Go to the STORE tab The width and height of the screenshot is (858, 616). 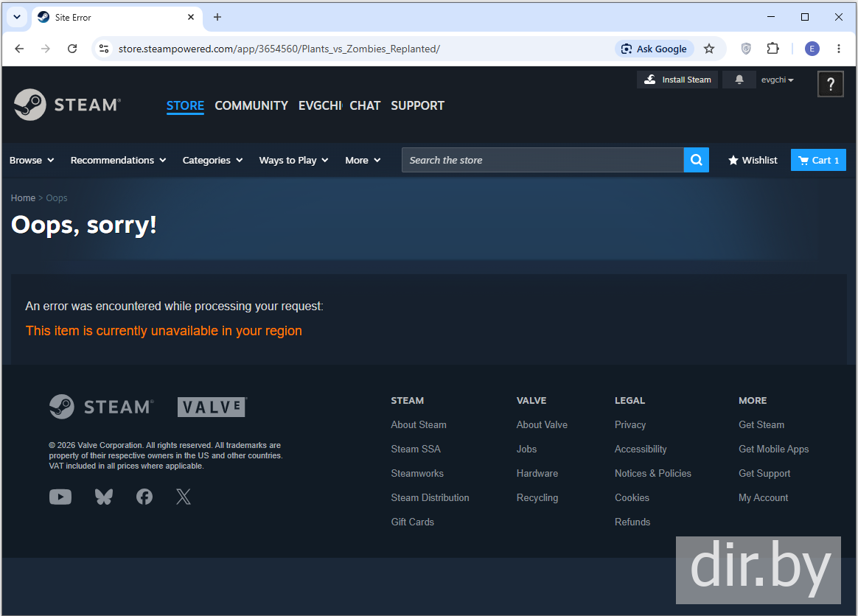pyautogui.click(x=185, y=105)
